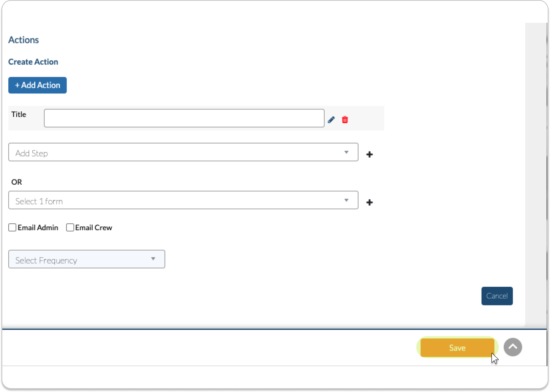This screenshot has width=550, height=392.
Task: Click the pencil edit icon beside Title
Action: (331, 120)
